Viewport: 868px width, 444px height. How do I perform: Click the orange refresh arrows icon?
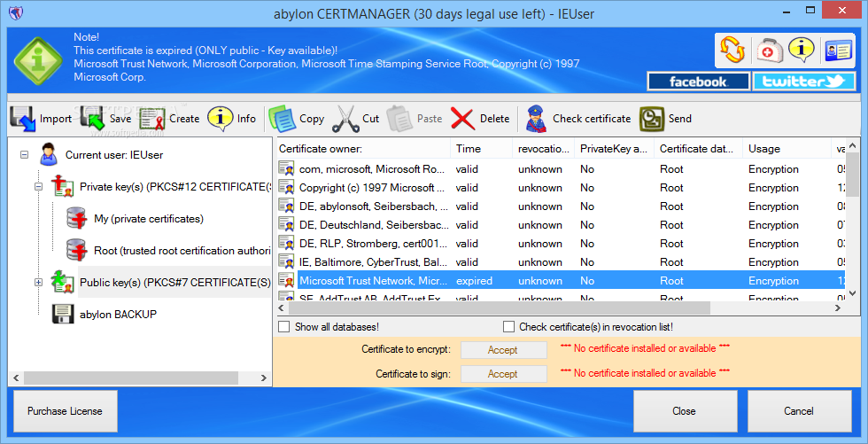coord(733,51)
